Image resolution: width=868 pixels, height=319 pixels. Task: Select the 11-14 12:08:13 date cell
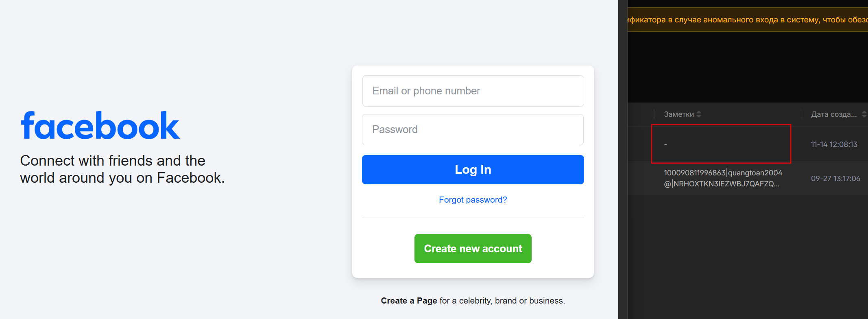(x=834, y=144)
